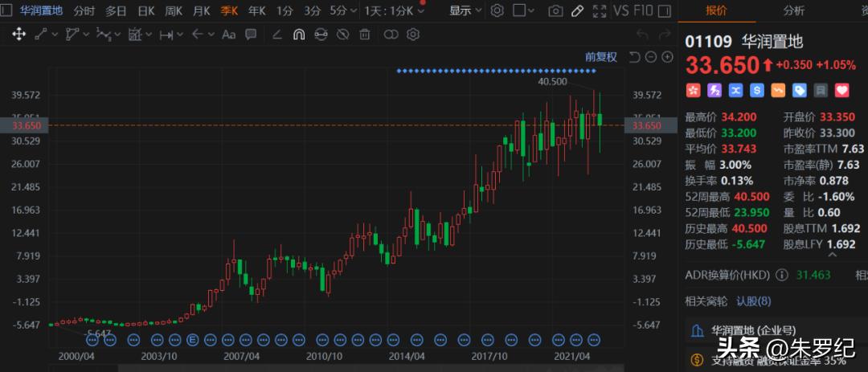Click the purple lightning level-2 badge
The height and width of the screenshot is (372, 868).
[714, 90]
